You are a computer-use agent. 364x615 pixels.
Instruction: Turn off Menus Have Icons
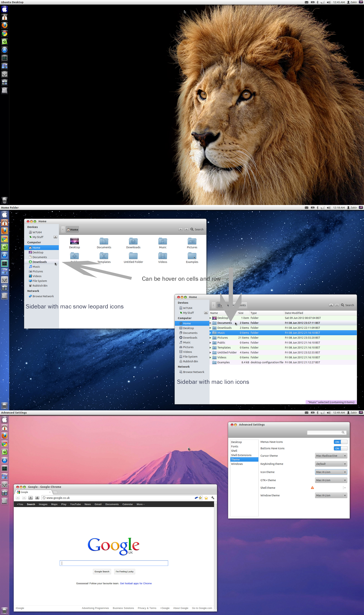pyautogui.click(x=340, y=442)
